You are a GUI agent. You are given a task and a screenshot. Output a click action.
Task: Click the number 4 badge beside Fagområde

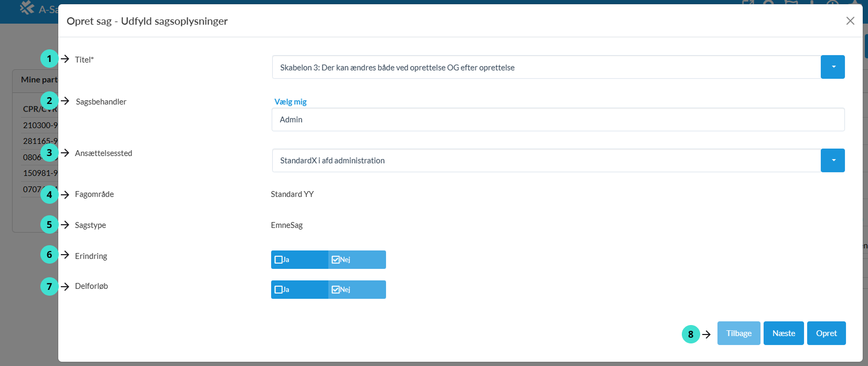click(x=49, y=195)
